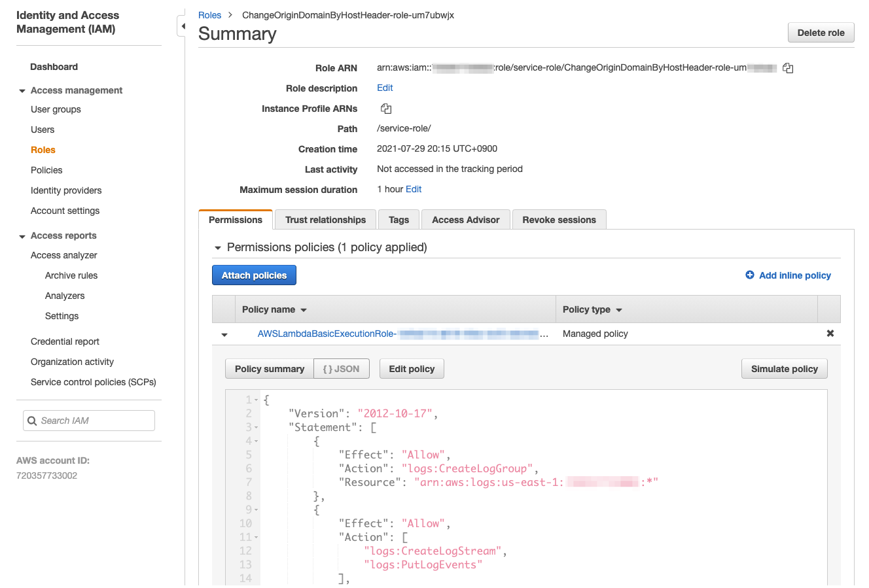Viewport: 869px width, 588px height.
Task: Switch to the Permissions tab
Action: [236, 220]
